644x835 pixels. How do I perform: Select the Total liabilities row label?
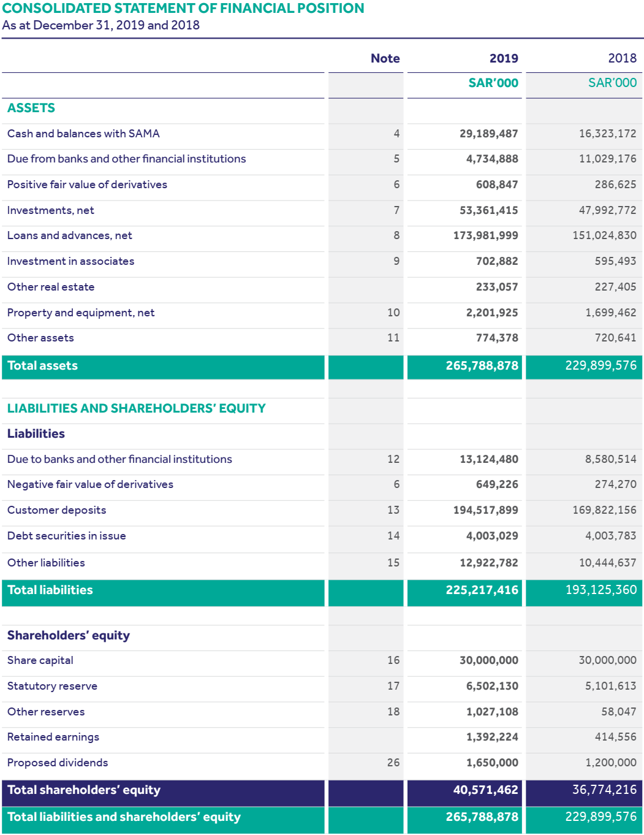(x=50, y=590)
